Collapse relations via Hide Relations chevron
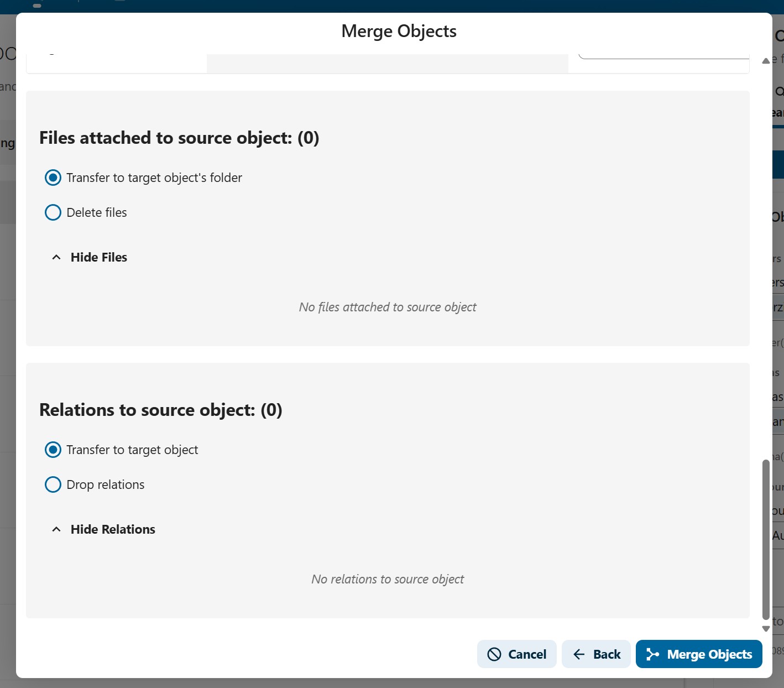The width and height of the screenshot is (784, 688). [x=56, y=530]
